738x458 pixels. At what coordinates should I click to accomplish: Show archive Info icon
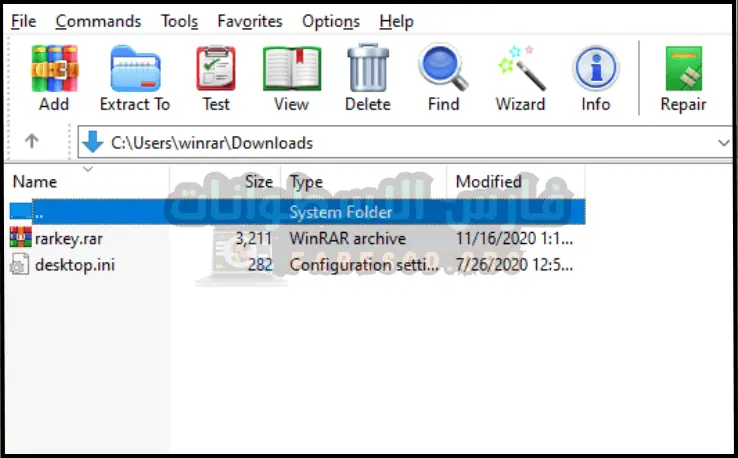coord(595,70)
